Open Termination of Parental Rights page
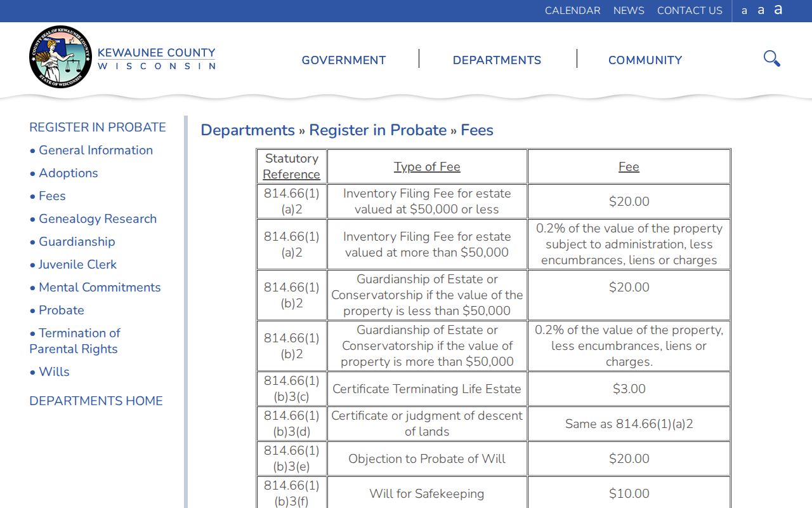The image size is (812, 508). 75,341
